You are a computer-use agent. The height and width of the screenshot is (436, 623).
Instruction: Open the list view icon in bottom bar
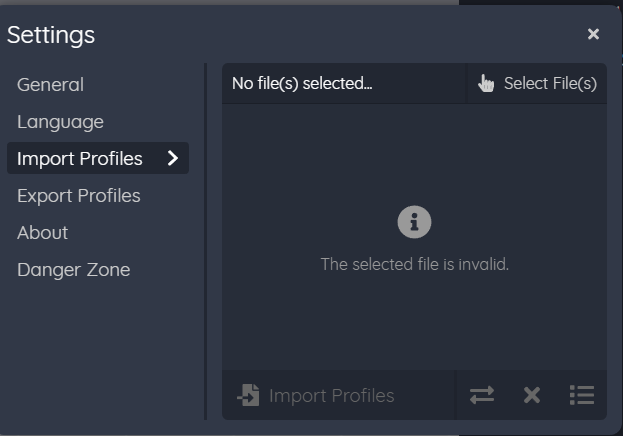point(582,395)
